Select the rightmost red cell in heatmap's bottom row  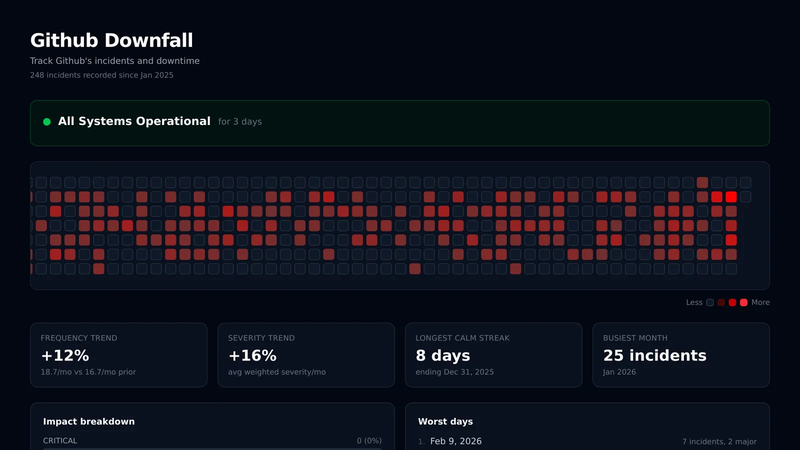click(516, 268)
